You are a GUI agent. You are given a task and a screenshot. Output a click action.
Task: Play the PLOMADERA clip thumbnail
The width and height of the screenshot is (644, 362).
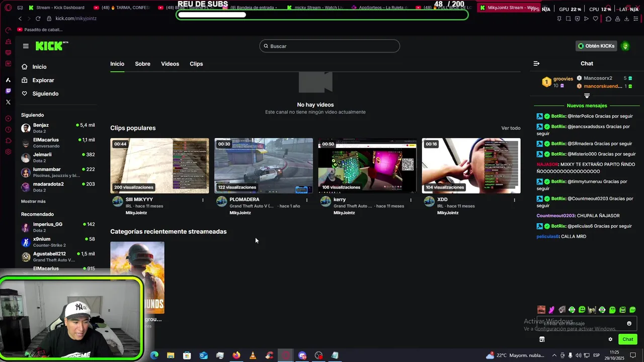pos(264,166)
